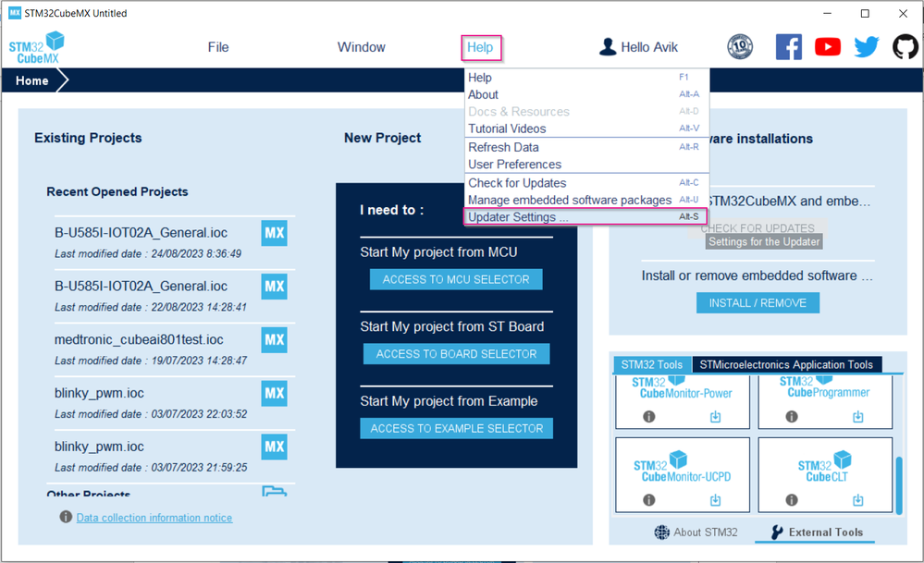Viewport: 924px width, 563px height.
Task: Select Updater Settings menu item
Action: pos(586,216)
